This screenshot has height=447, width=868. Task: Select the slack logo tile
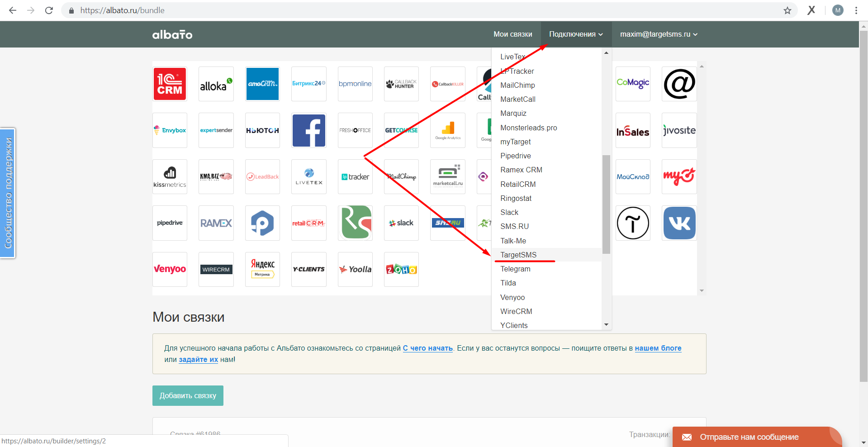click(401, 223)
